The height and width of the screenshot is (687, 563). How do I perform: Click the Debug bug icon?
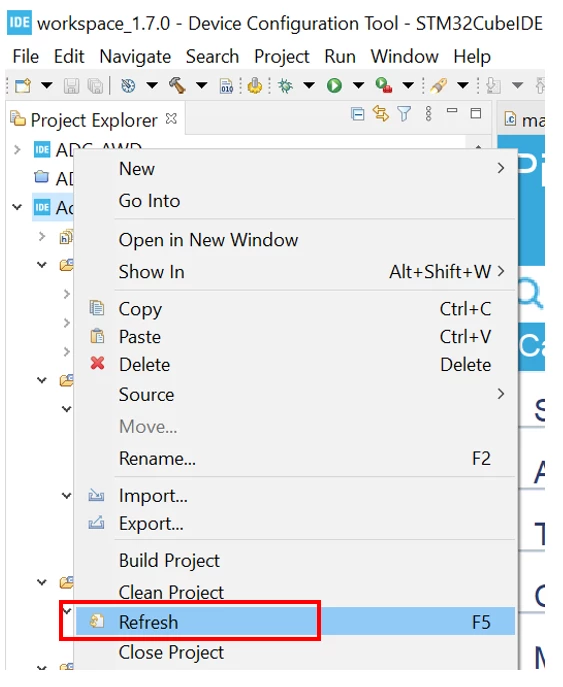286,85
